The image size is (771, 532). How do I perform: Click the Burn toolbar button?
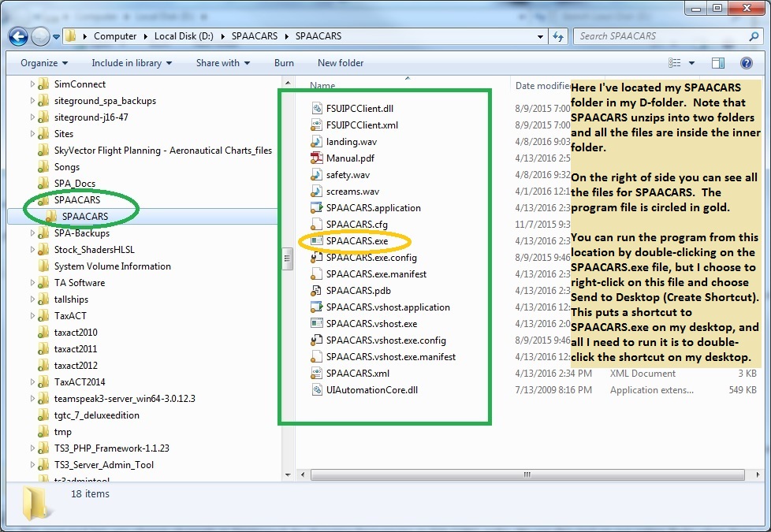point(285,63)
